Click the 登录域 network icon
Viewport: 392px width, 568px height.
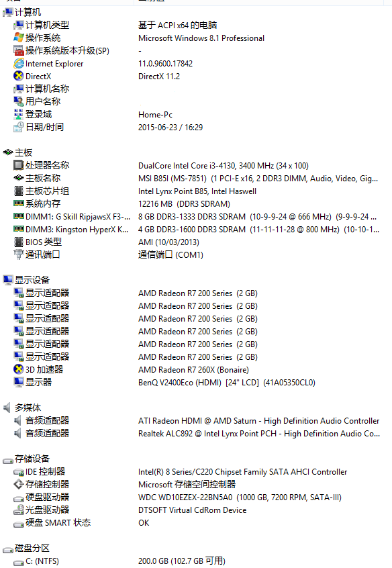click(x=19, y=114)
